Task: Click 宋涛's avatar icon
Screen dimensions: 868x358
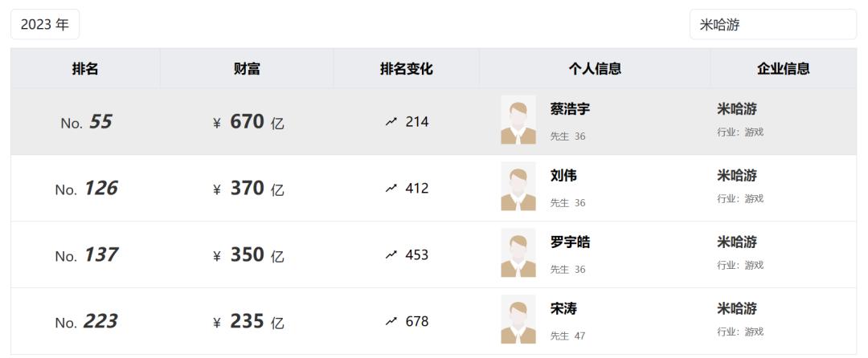Action: (x=518, y=319)
